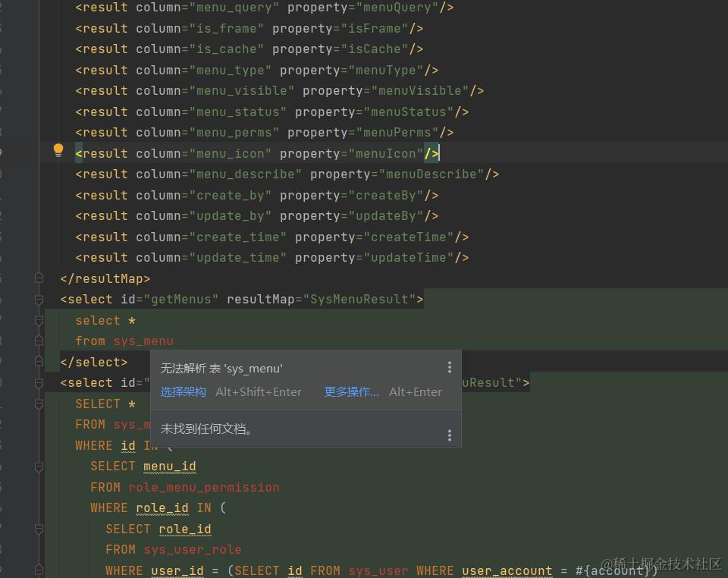This screenshot has width=728, height=578.
Task: Click the "SysMenuResult" resultMap value
Action: [359, 300]
